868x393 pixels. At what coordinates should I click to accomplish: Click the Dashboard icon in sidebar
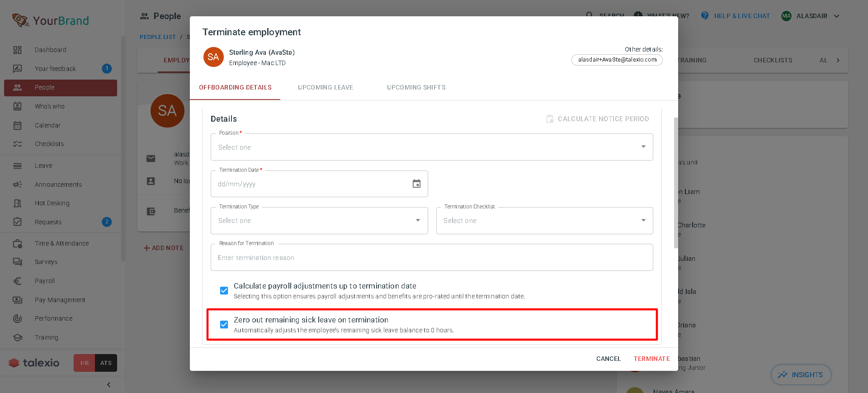tap(17, 50)
